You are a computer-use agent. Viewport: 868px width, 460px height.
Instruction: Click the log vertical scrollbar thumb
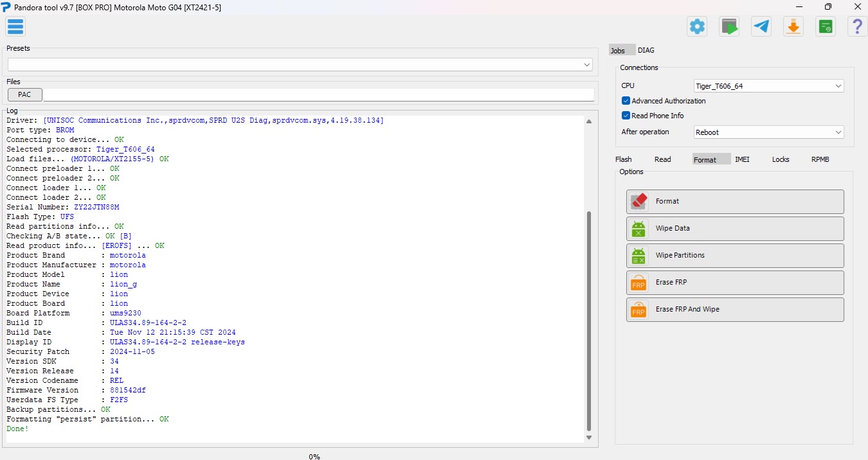click(589, 321)
